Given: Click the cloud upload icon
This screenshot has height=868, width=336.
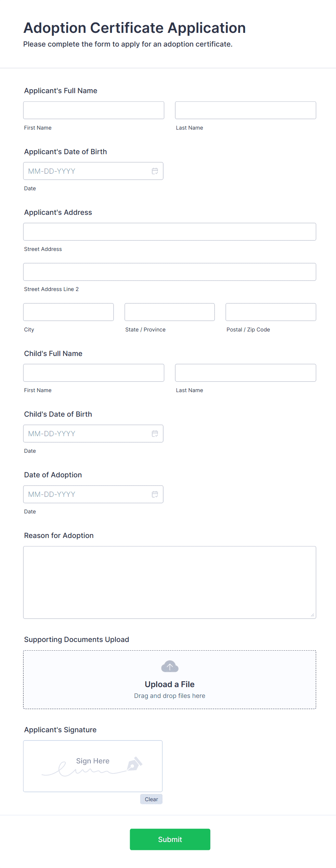Looking at the screenshot, I should (x=170, y=667).
